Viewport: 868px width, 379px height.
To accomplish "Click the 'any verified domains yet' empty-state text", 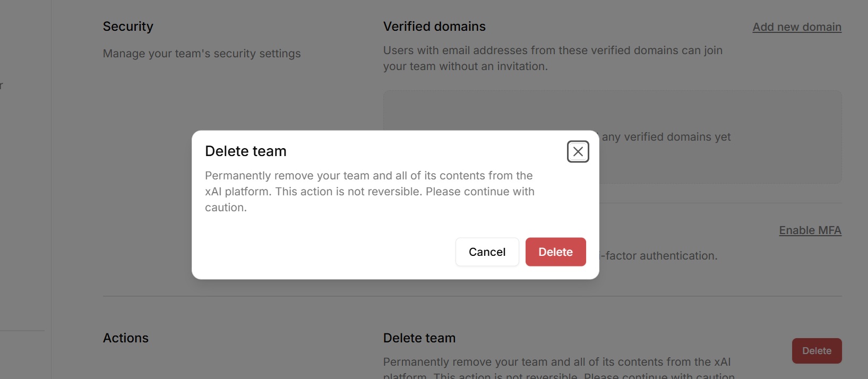I will tap(666, 137).
